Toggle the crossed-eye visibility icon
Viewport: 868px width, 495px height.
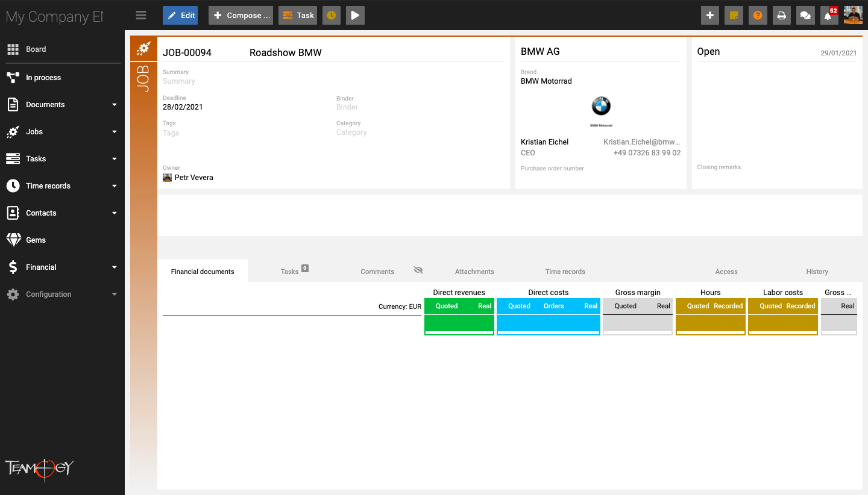coord(418,270)
